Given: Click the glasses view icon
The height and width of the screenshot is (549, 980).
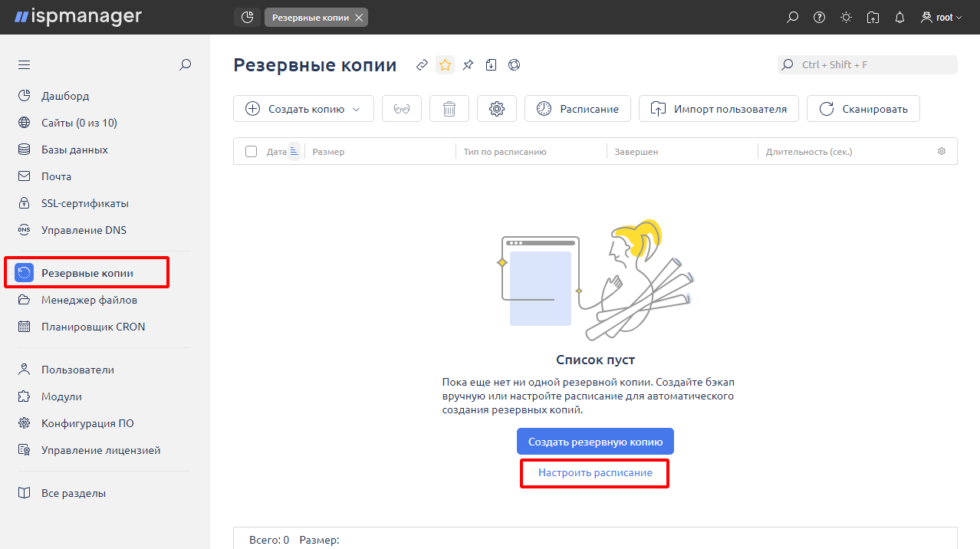Looking at the screenshot, I should [x=402, y=109].
